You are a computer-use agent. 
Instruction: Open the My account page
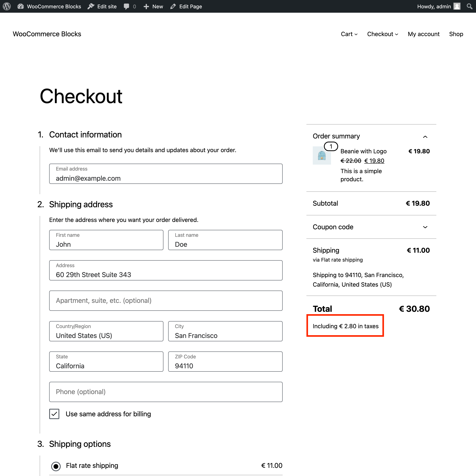[x=423, y=34]
